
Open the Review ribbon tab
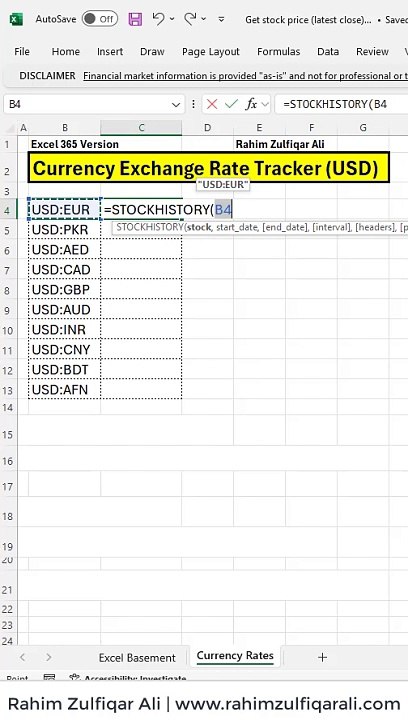372,52
